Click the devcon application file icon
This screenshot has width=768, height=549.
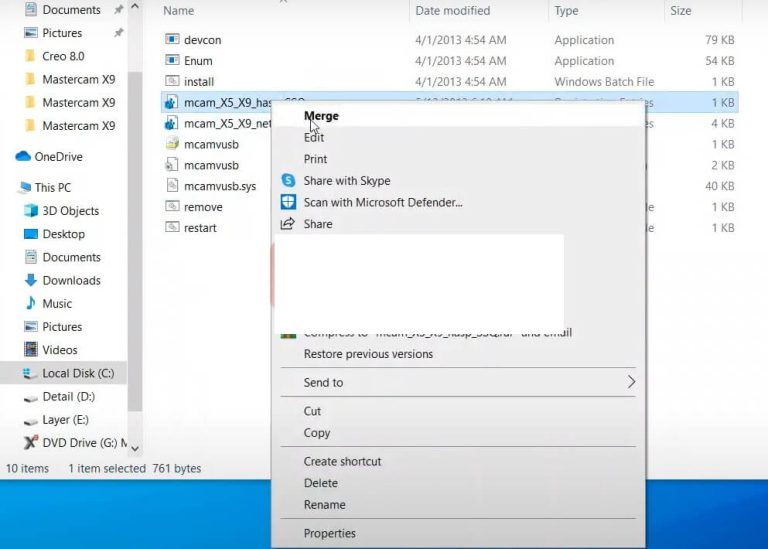point(172,40)
